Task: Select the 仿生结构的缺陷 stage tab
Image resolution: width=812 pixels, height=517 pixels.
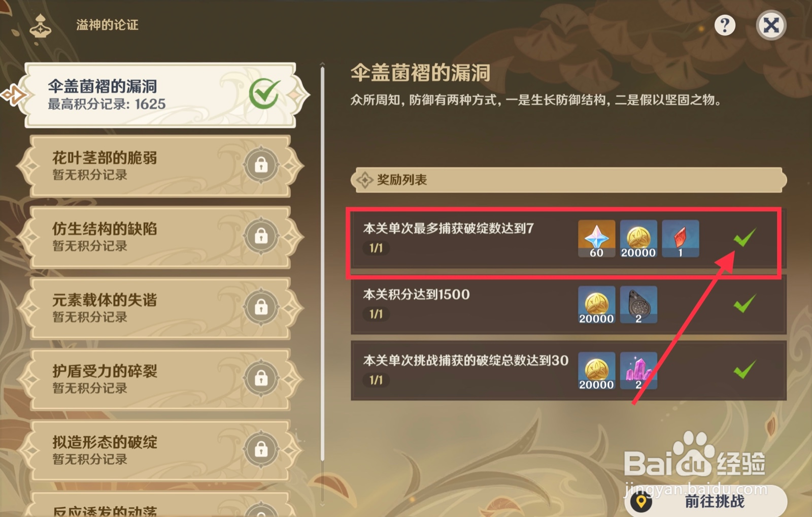Action: click(x=160, y=237)
